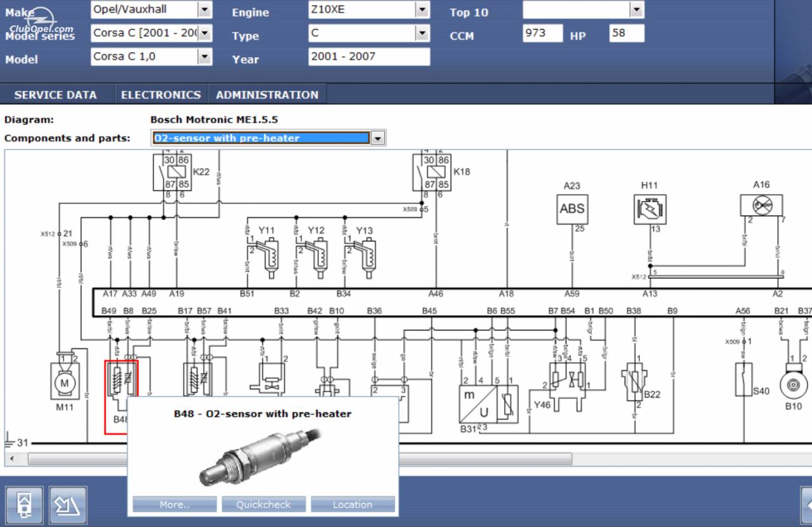Open the ELECTRONICS tab

(x=161, y=95)
